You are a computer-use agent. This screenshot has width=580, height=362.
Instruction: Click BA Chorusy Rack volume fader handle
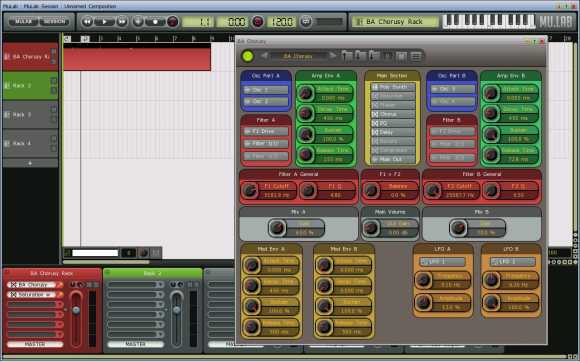click(76, 310)
